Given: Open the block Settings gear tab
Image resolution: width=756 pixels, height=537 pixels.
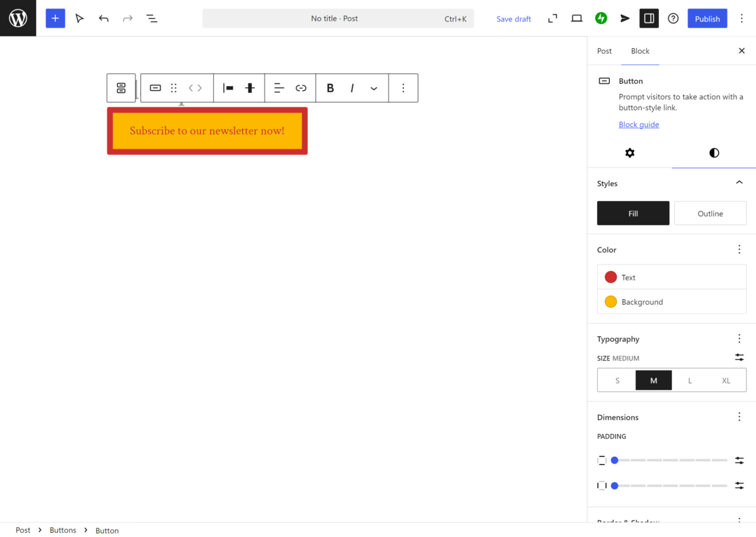Looking at the screenshot, I should pos(630,153).
